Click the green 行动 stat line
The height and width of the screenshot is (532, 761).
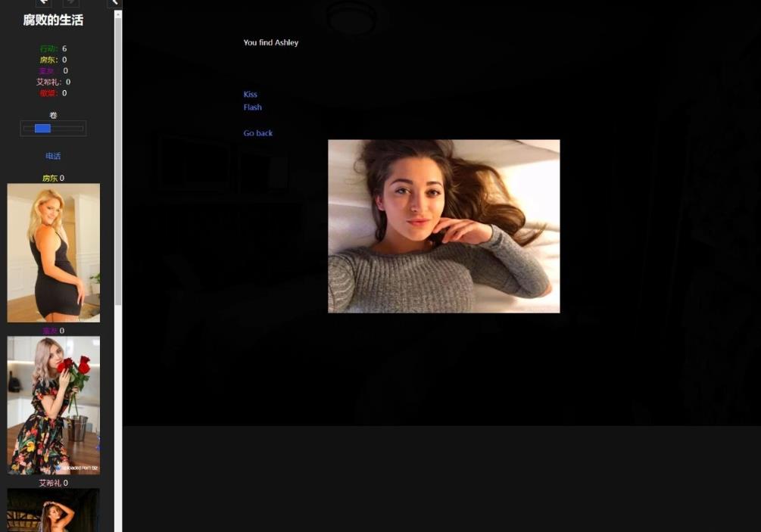53,48
